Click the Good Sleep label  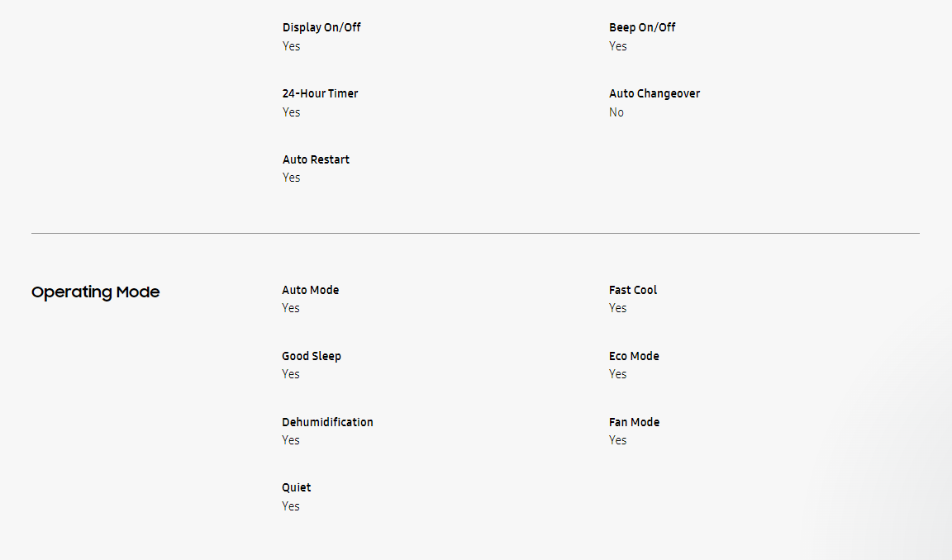point(312,356)
